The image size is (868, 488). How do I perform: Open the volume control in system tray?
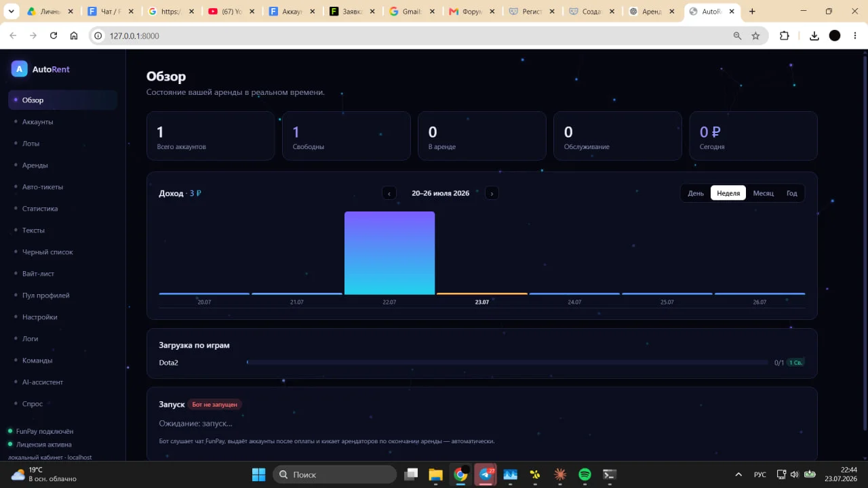tap(794, 474)
